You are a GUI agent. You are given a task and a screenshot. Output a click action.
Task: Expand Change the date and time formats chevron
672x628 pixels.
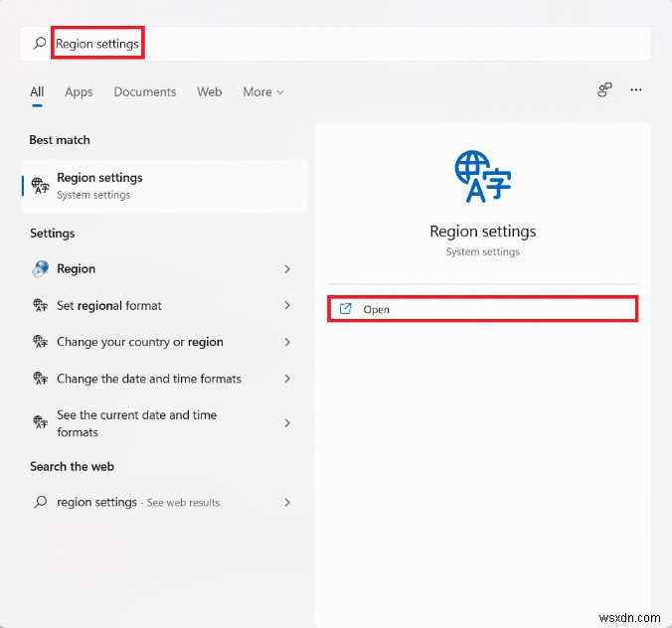click(287, 379)
